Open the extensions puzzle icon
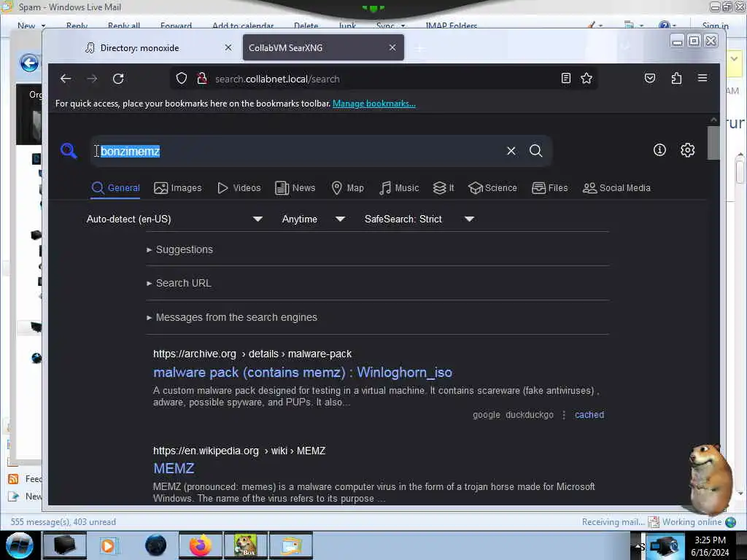This screenshot has width=747, height=560. (676, 79)
